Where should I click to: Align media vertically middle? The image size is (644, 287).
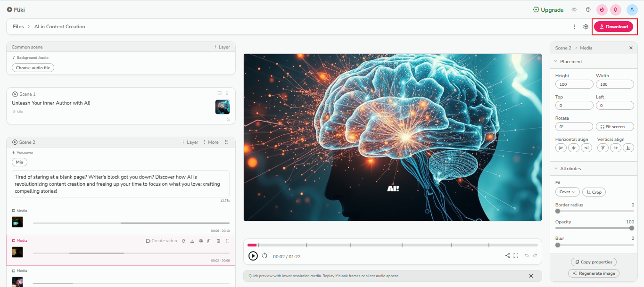tap(616, 148)
